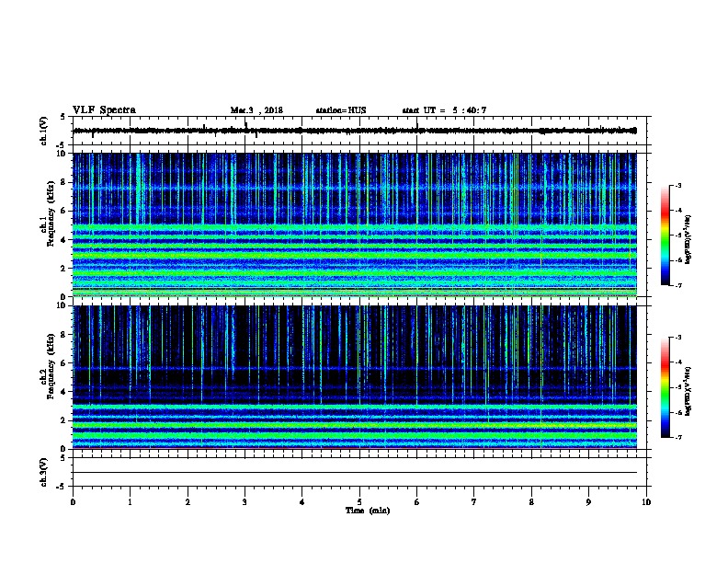Click the "VLF Spectra" plot title
728x563 pixels.
coord(104,110)
